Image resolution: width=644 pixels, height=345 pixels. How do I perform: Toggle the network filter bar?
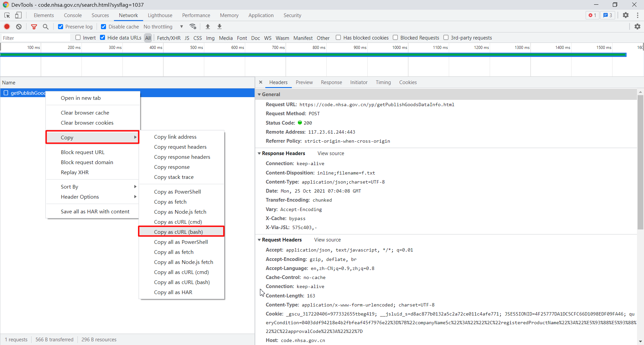pyautogui.click(x=34, y=26)
